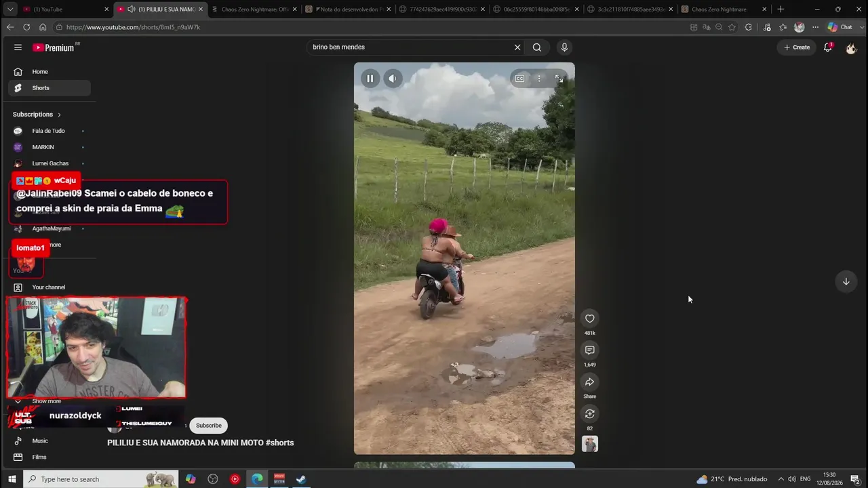Open the Lumei Gachas subscription
Image resolution: width=868 pixels, height=488 pixels.
pos(50,163)
